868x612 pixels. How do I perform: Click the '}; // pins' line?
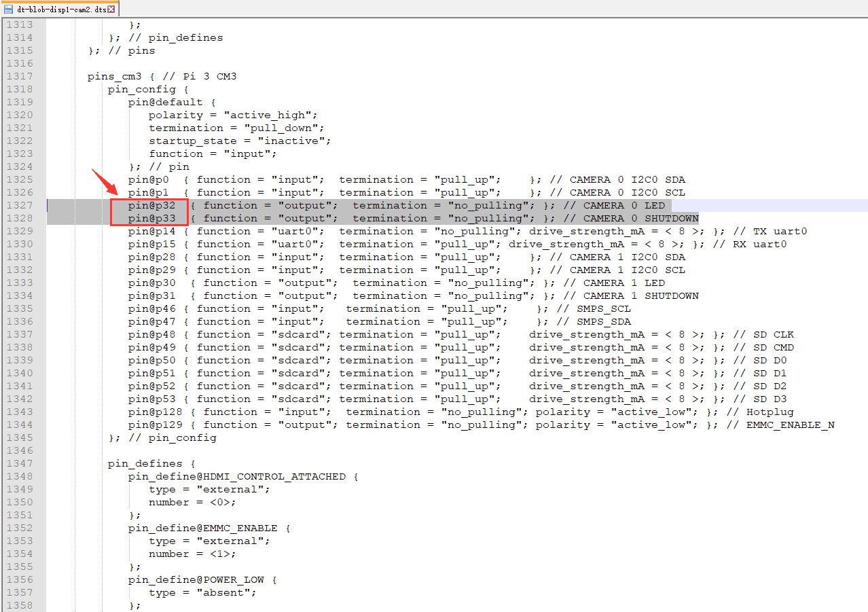click(121, 50)
